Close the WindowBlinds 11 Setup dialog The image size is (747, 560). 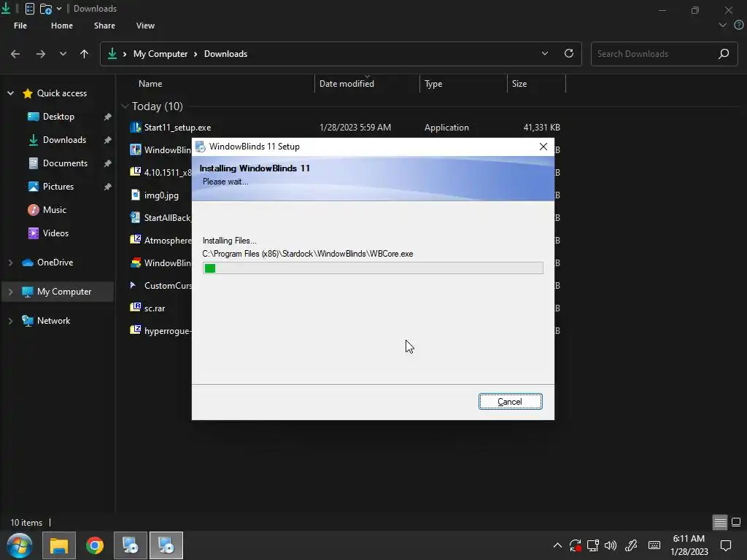(543, 147)
